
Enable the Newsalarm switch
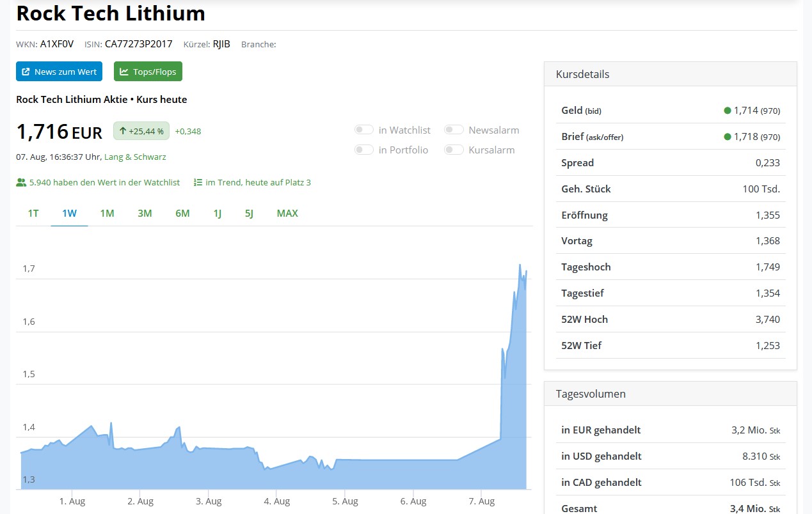click(454, 130)
